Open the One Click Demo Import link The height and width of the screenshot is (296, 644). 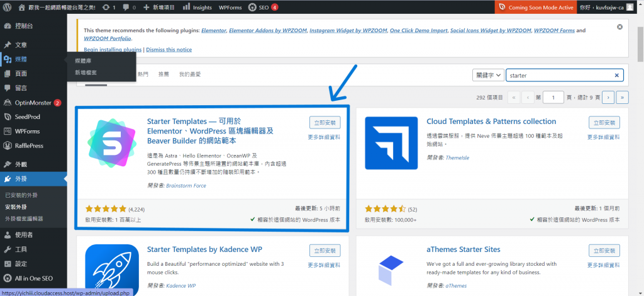(418, 30)
